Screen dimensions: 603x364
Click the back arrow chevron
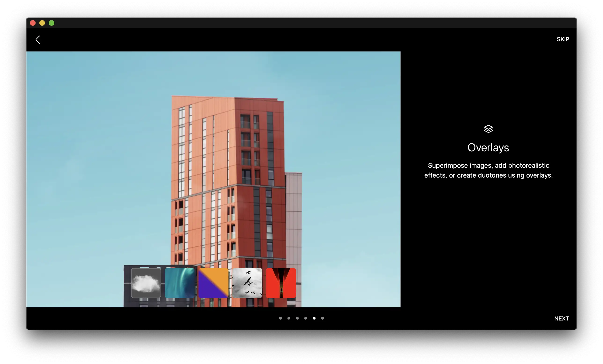click(38, 40)
